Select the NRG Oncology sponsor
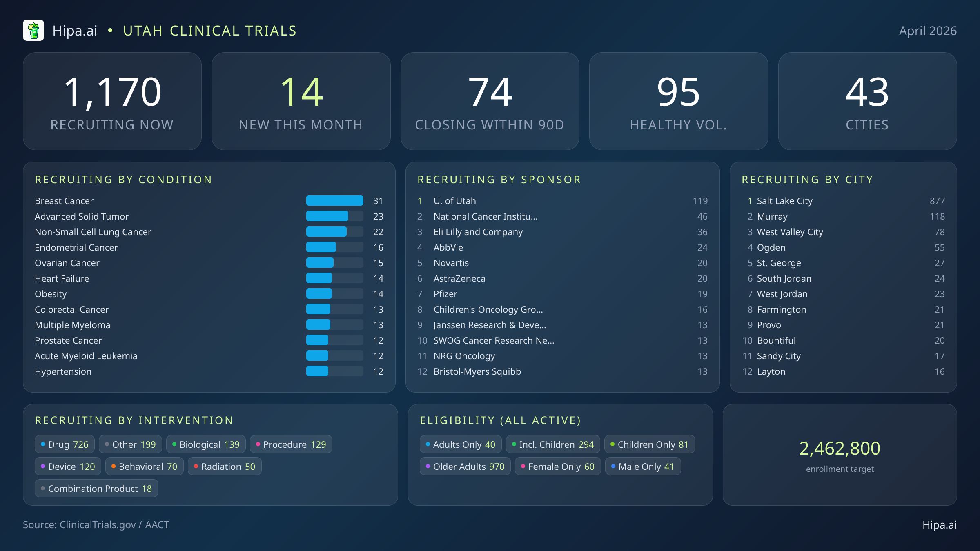This screenshot has width=980, height=551. point(562,356)
